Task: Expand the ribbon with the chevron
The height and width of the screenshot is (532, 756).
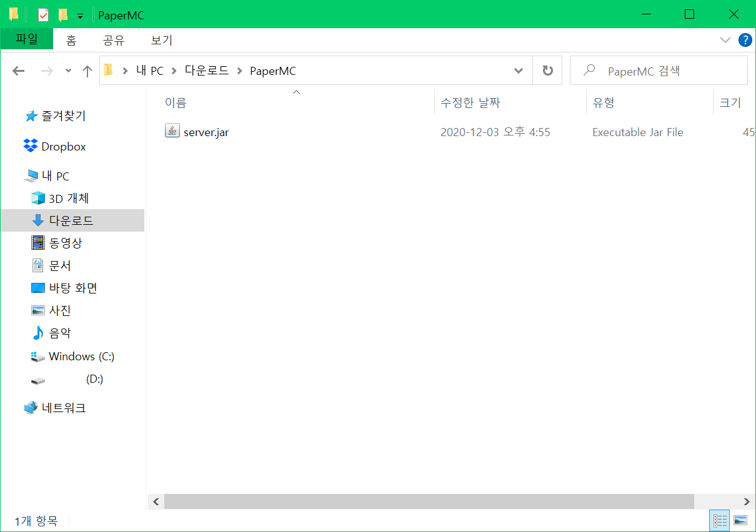Action: click(x=725, y=40)
